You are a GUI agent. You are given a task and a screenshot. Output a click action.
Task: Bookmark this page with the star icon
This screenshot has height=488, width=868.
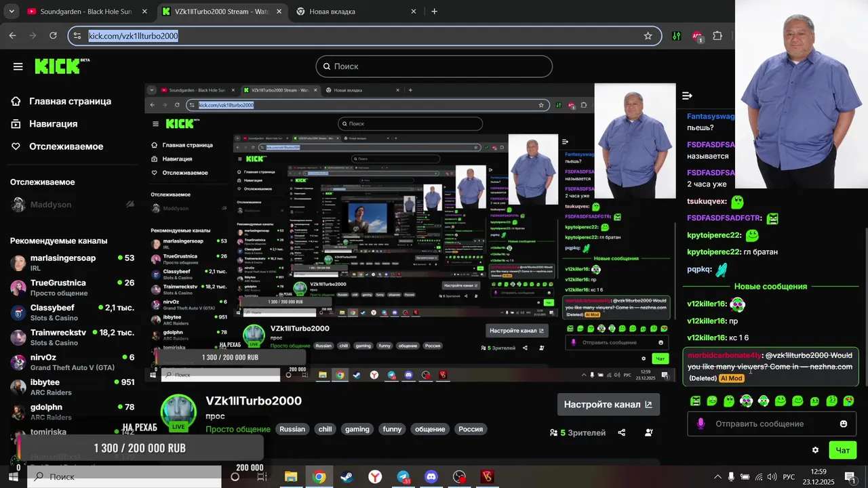648,36
